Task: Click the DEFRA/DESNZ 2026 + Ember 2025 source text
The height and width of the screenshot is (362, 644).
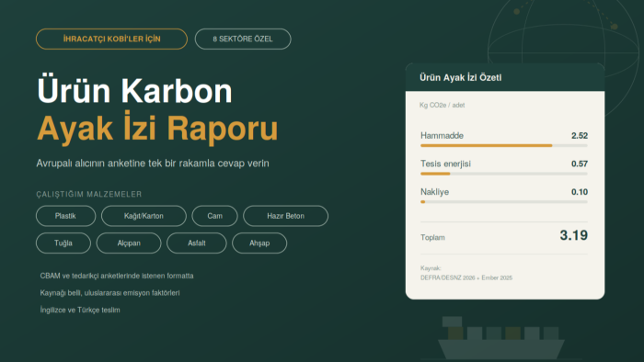Action: click(466, 278)
